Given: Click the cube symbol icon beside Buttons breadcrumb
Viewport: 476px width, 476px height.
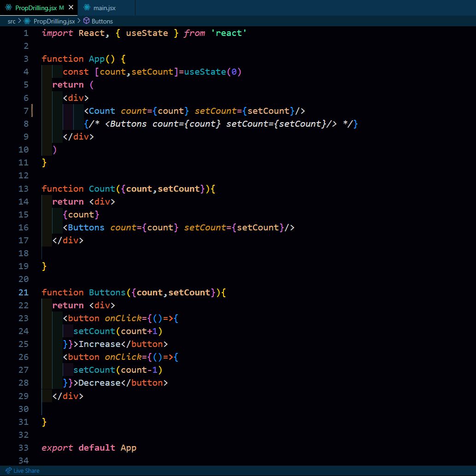Looking at the screenshot, I should coord(86,21).
